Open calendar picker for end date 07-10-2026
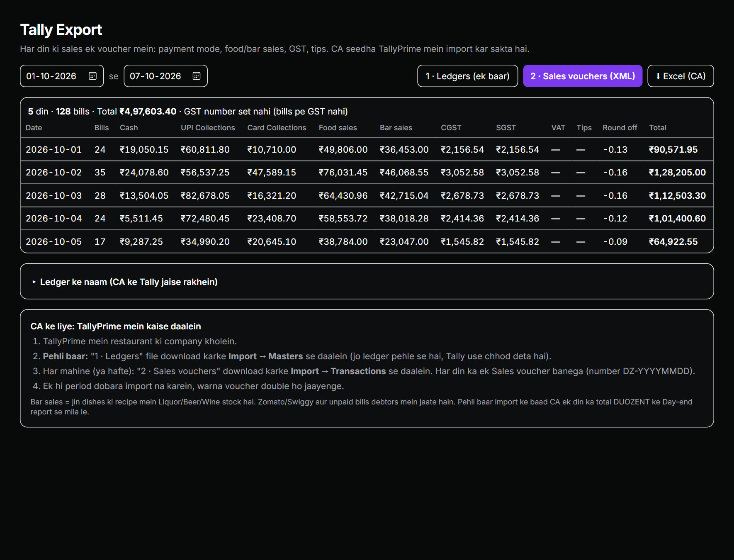 pyautogui.click(x=197, y=76)
